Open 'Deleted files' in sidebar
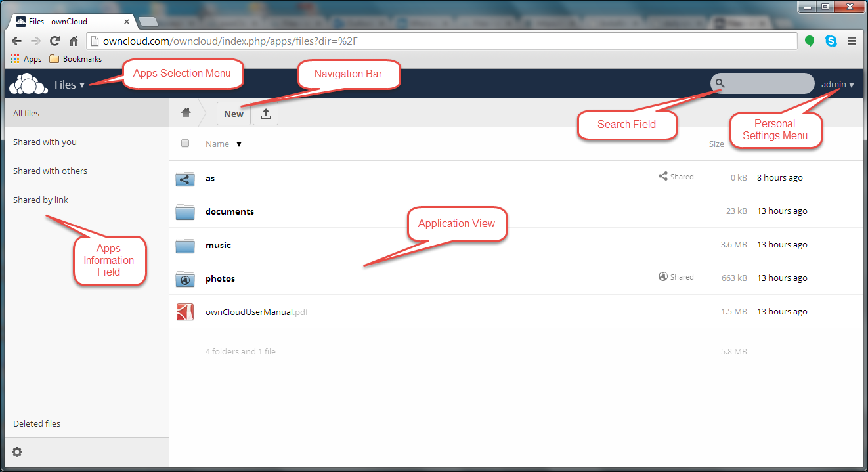The width and height of the screenshot is (868, 472). [x=37, y=423]
